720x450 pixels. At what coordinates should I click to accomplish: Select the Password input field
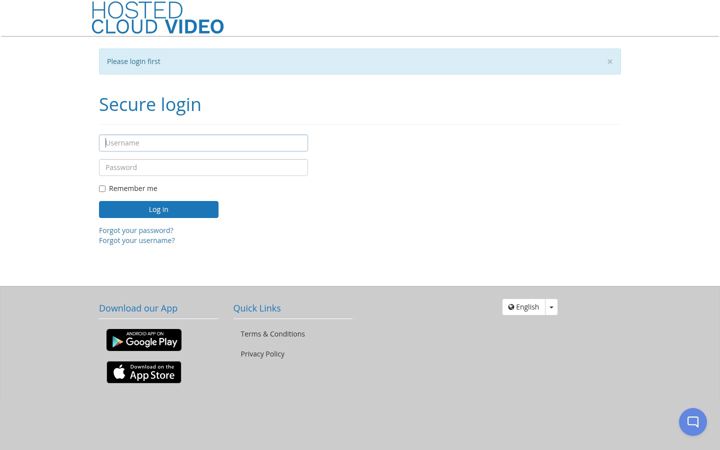click(203, 168)
